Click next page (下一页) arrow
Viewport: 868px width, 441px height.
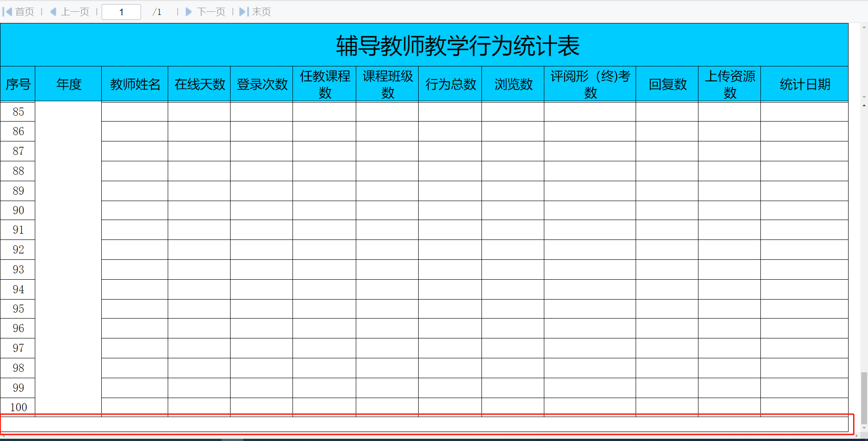(x=189, y=12)
